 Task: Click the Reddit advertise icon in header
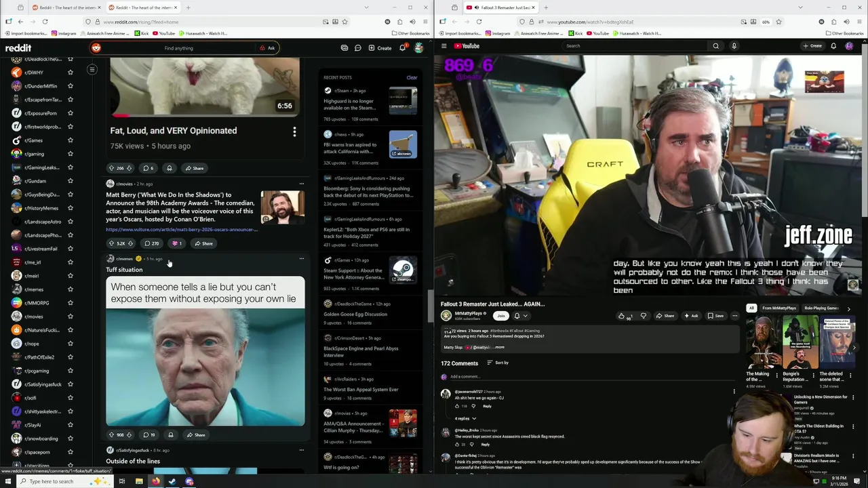pyautogui.click(x=344, y=48)
